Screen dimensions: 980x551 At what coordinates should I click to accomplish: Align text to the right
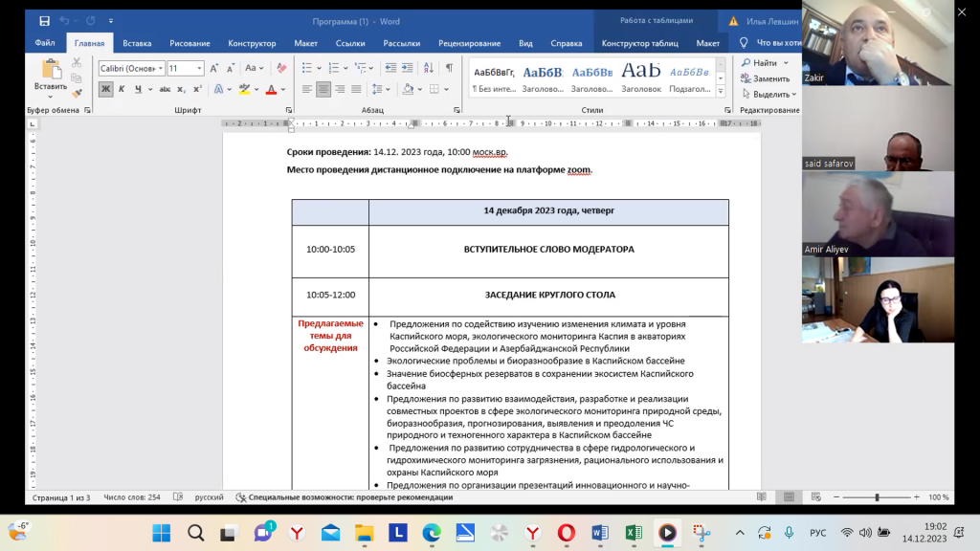(340, 89)
